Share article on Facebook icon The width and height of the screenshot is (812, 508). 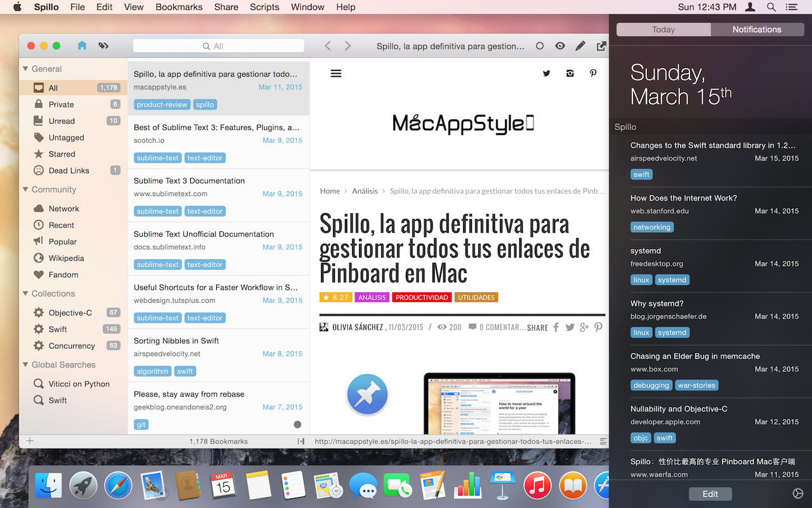(x=556, y=327)
